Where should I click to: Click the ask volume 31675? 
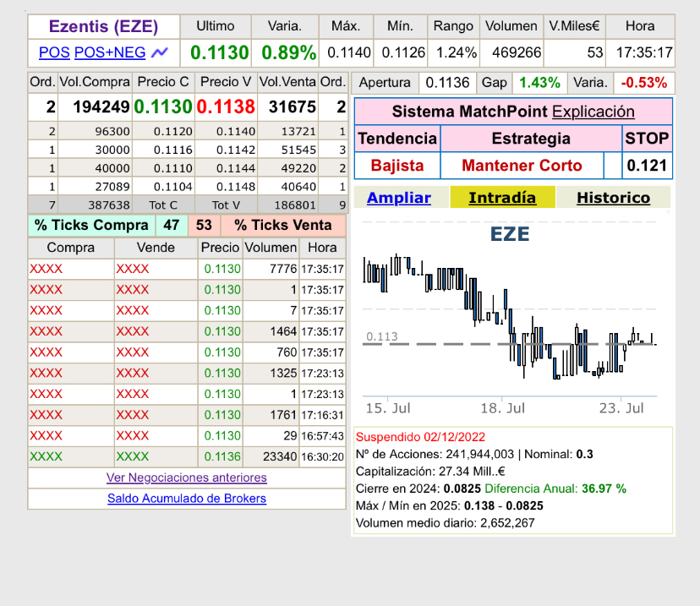coord(293,107)
